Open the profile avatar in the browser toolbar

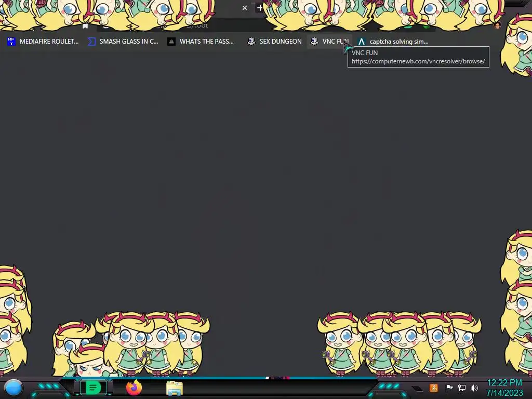tap(497, 25)
